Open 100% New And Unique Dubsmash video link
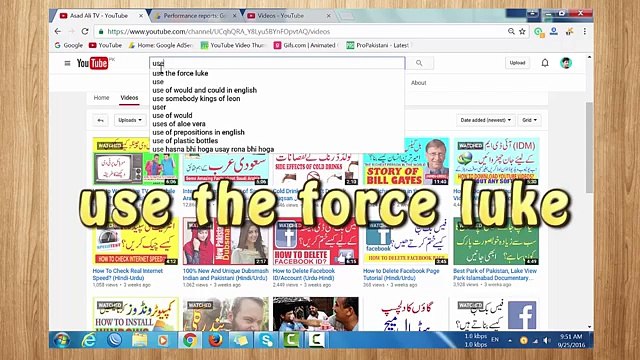 click(225, 274)
